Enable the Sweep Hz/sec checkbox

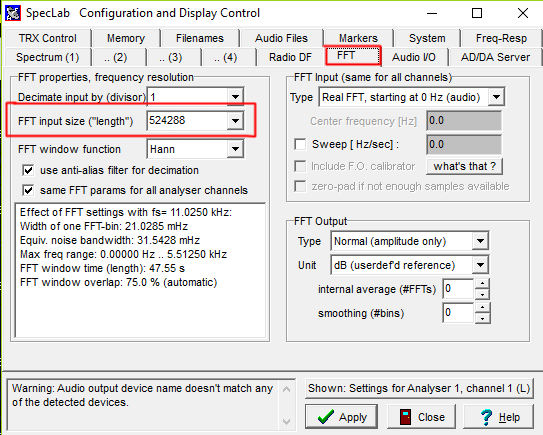300,144
